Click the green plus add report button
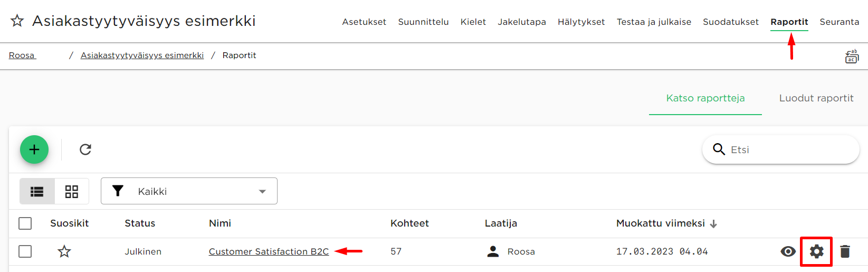Screen dimensions: 868x272 [x=34, y=149]
